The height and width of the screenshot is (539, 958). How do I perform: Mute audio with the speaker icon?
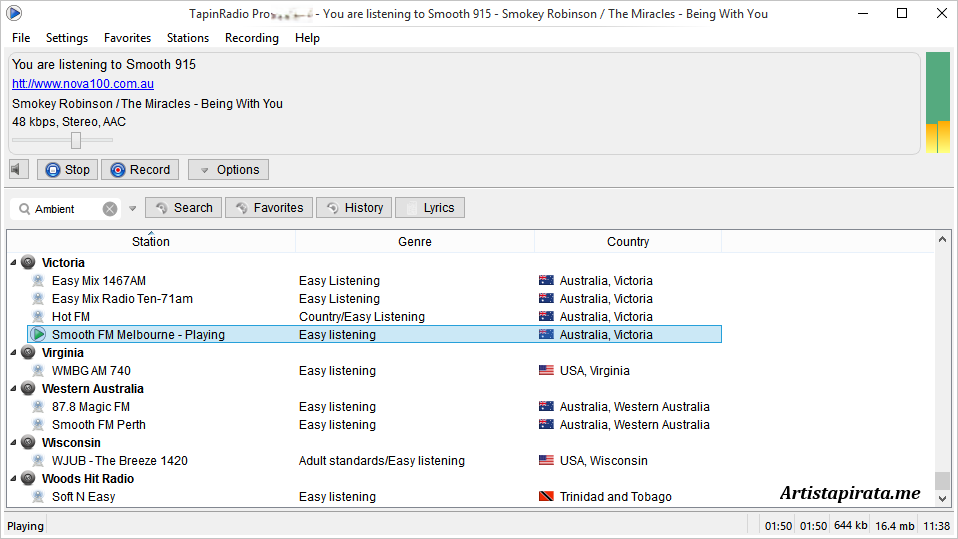tap(19, 169)
